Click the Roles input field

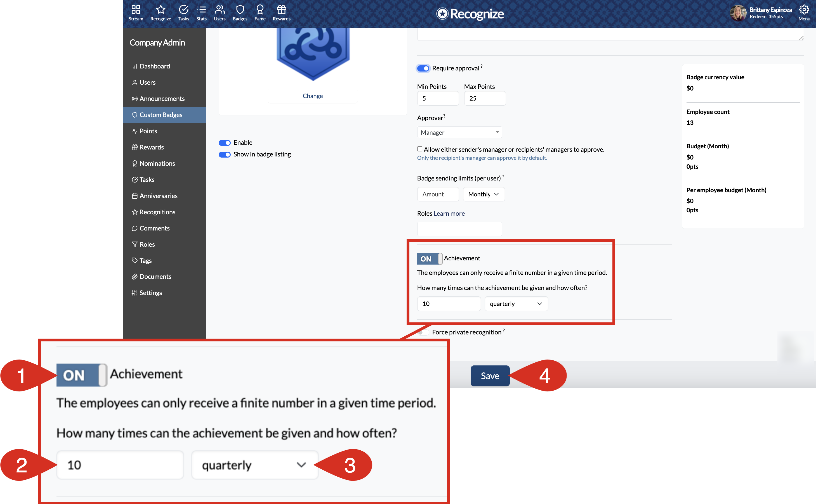(x=459, y=229)
